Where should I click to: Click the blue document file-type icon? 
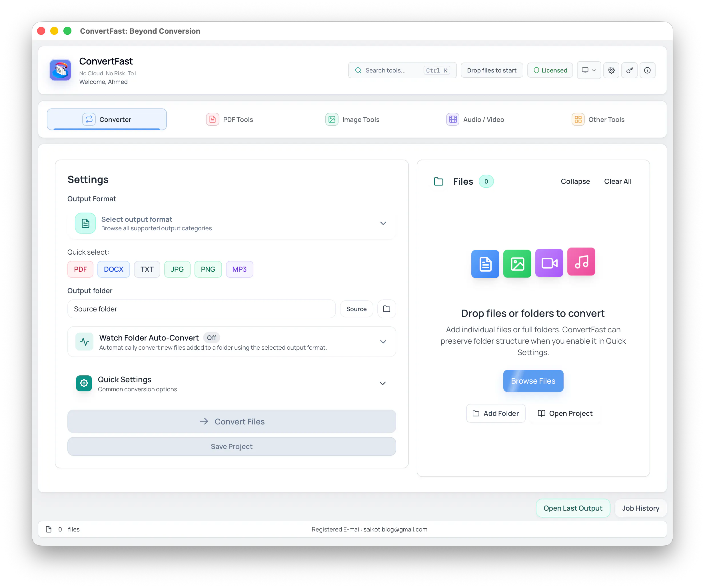pos(485,264)
